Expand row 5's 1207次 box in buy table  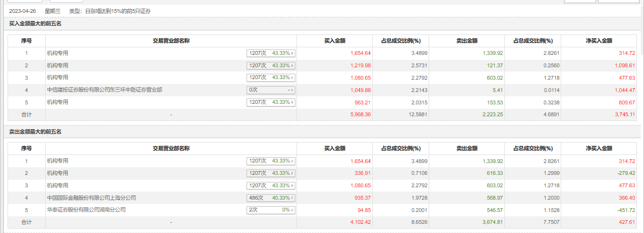271,102
